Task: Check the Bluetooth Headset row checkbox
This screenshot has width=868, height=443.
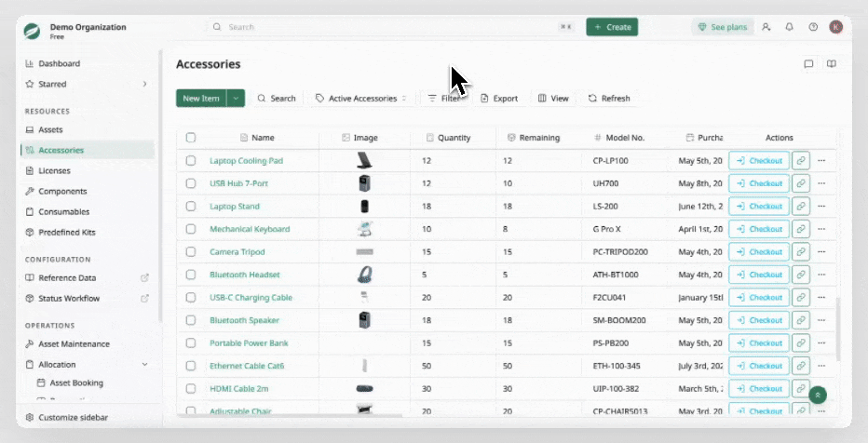Action: click(191, 275)
